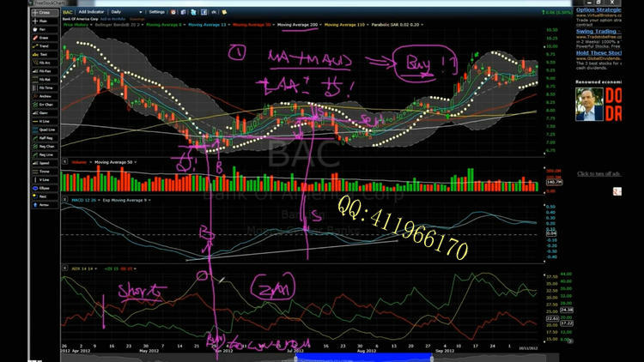644x362 pixels.
Task: Select the Arrow drawing tool
Action: click(x=45, y=205)
